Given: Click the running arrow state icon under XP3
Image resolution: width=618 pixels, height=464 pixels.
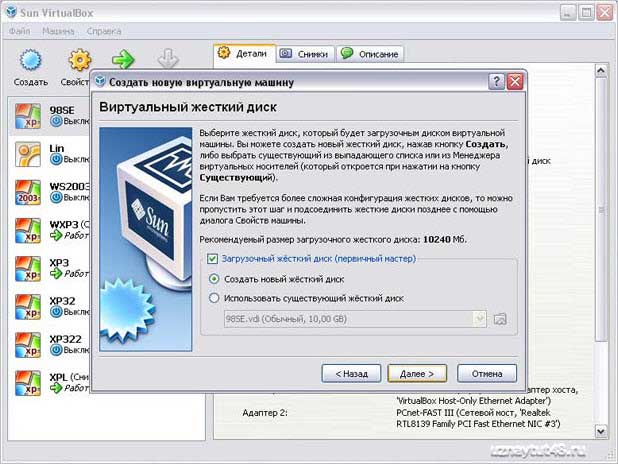Looking at the screenshot, I should click(x=56, y=273).
